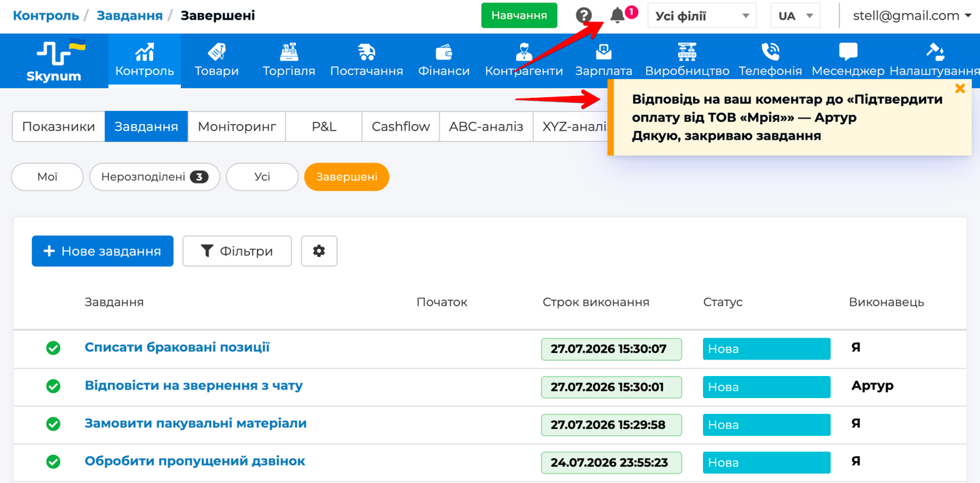Toggle completion check for Відповісти на звернення з чату
This screenshot has width=980, height=483.
coord(54,386)
